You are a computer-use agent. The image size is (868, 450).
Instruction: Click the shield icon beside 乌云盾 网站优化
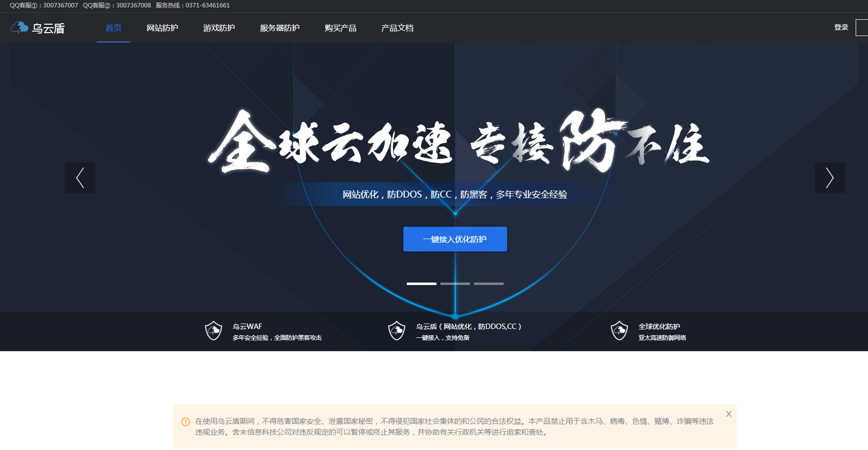tap(396, 330)
